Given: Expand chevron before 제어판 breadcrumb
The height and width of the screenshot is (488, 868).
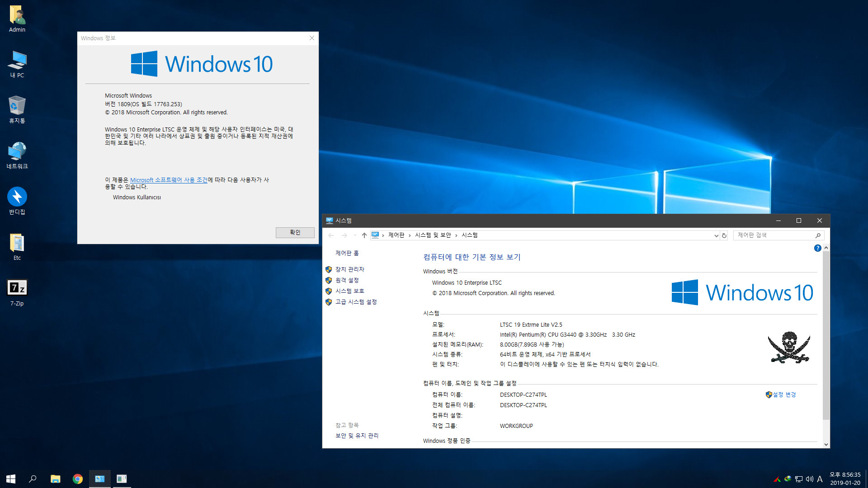Looking at the screenshot, I should point(383,235).
